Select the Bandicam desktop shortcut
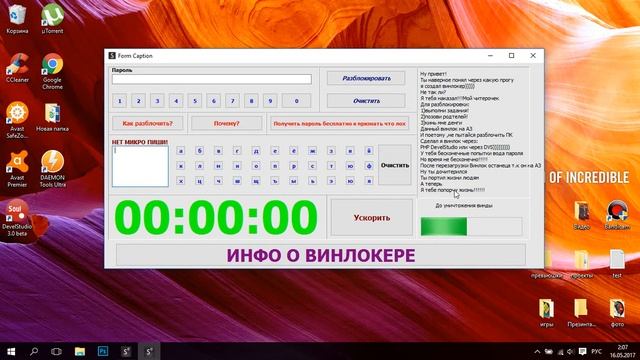Image resolution: width=640 pixels, height=360 pixels. 617,215
